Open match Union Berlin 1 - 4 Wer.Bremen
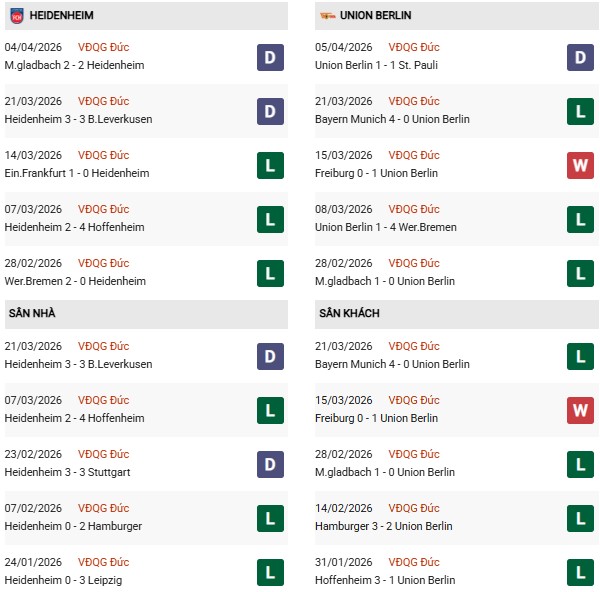This screenshot has width=600, height=592. (388, 227)
